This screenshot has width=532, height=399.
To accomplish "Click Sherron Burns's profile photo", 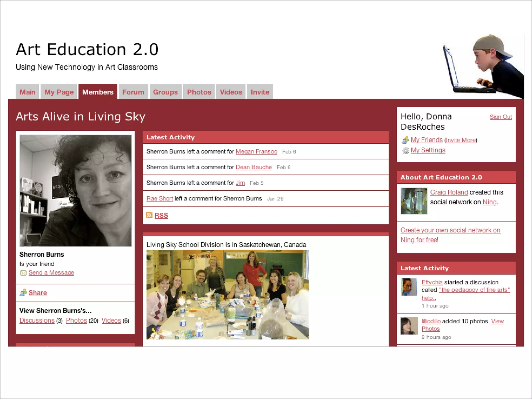I will [x=76, y=190].
